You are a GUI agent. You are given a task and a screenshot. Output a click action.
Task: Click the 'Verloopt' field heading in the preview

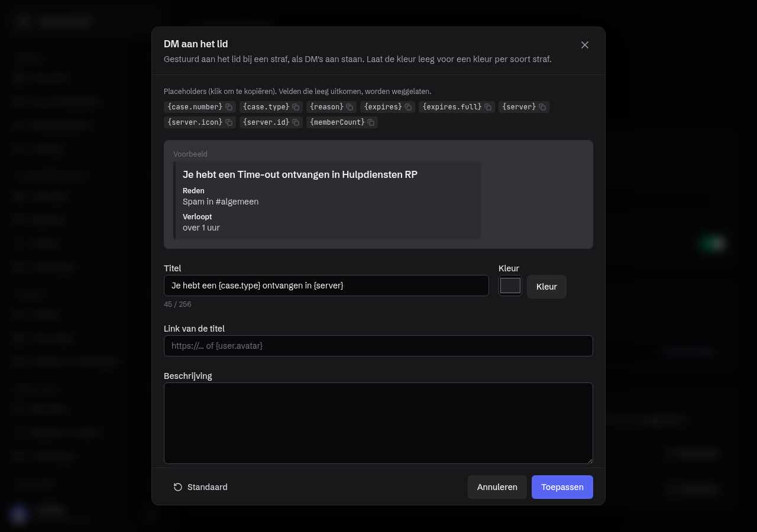197,217
